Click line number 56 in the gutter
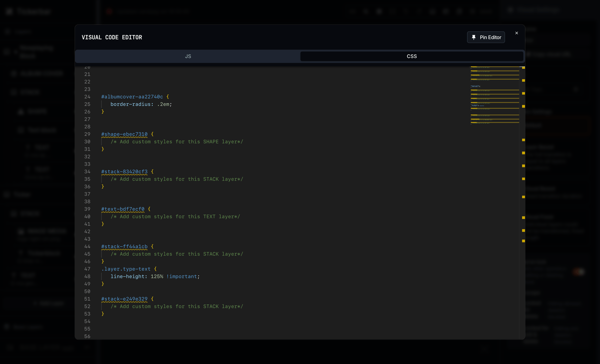600x364 pixels. pos(87,336)
